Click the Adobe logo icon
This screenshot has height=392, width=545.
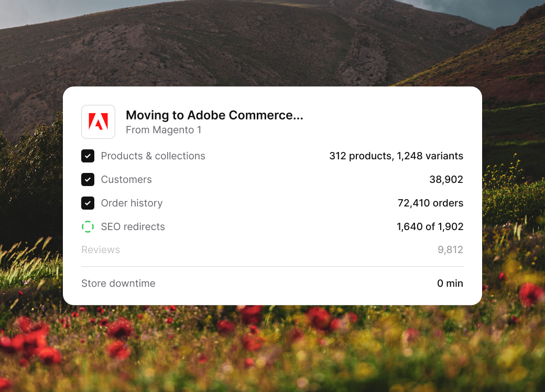point(99,122)
